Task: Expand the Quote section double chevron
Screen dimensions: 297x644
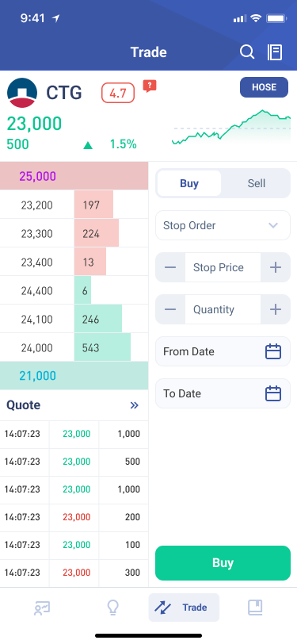Action: click(x=134, y=405)
